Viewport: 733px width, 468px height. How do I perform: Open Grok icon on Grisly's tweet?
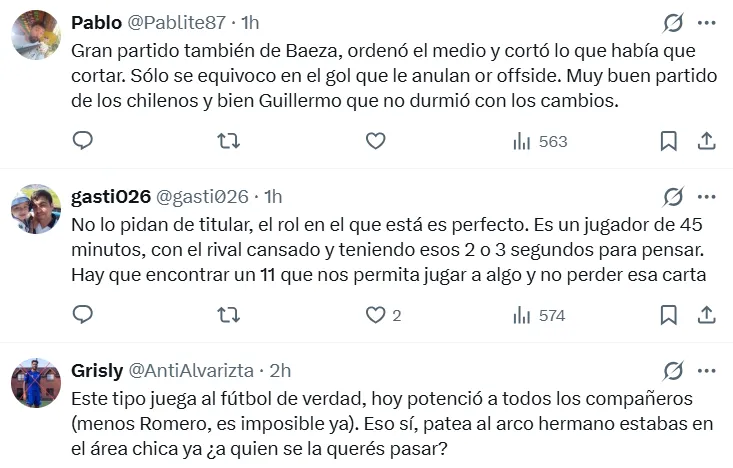(x=674, y=371)
